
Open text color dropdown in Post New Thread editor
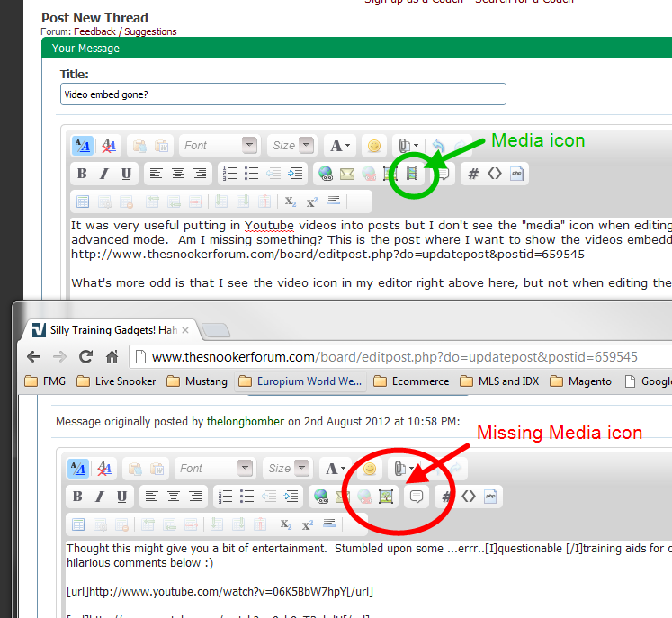[340, 146]
